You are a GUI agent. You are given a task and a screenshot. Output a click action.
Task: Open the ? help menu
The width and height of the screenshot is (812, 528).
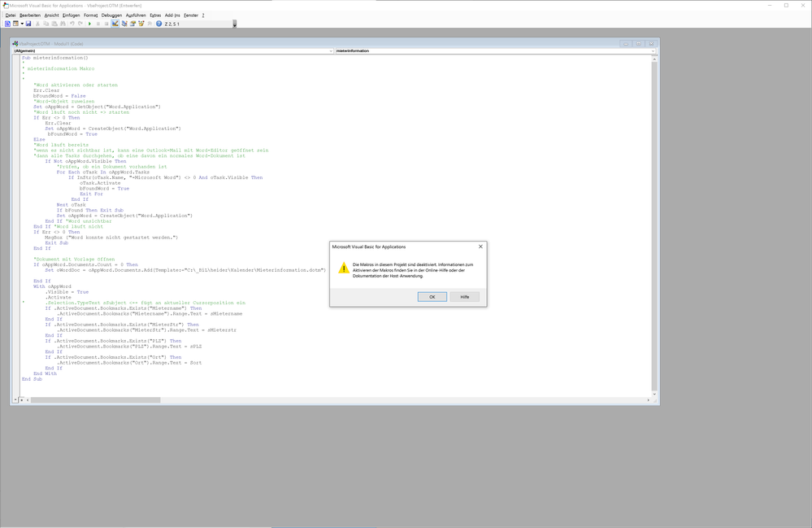(203, 15)
